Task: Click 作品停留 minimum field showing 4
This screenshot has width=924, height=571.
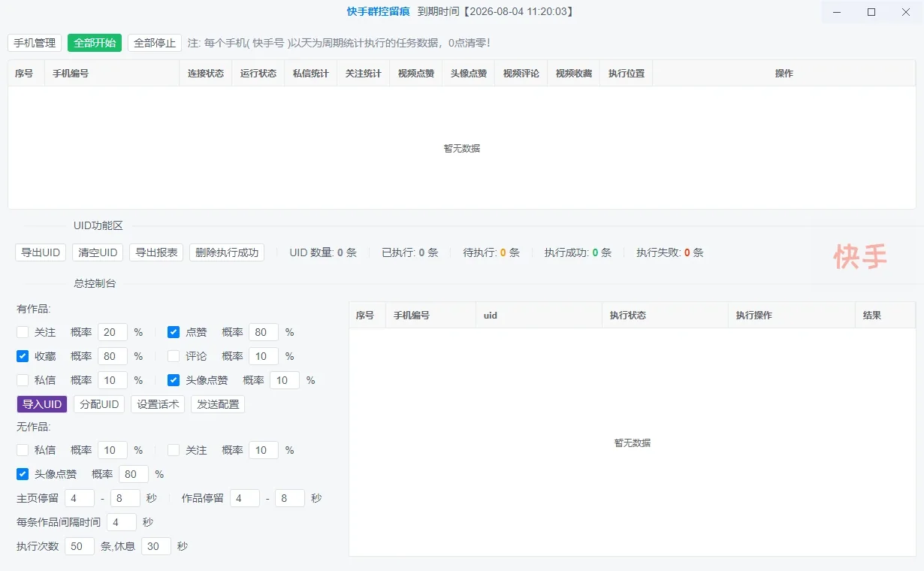Action: tap(245, 498)
